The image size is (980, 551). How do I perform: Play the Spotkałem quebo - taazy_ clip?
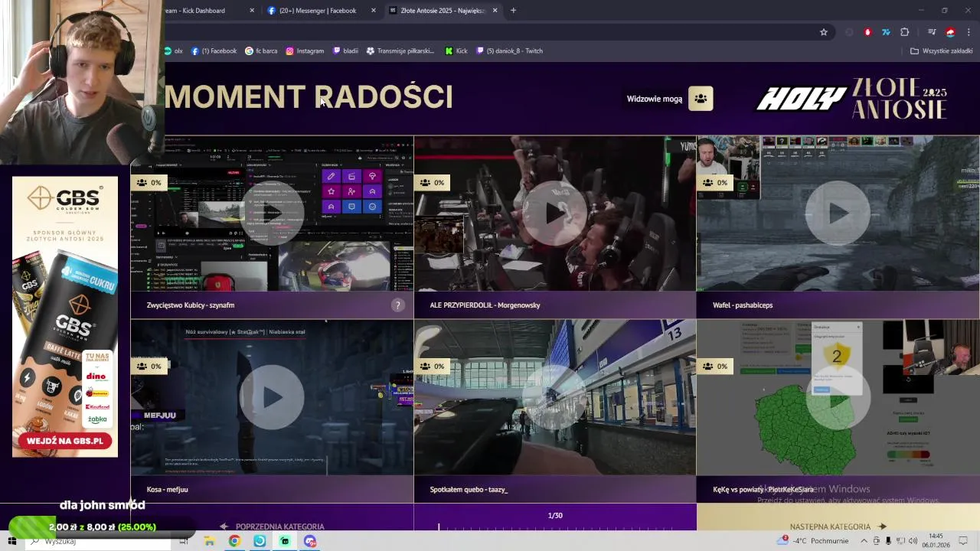555,397
